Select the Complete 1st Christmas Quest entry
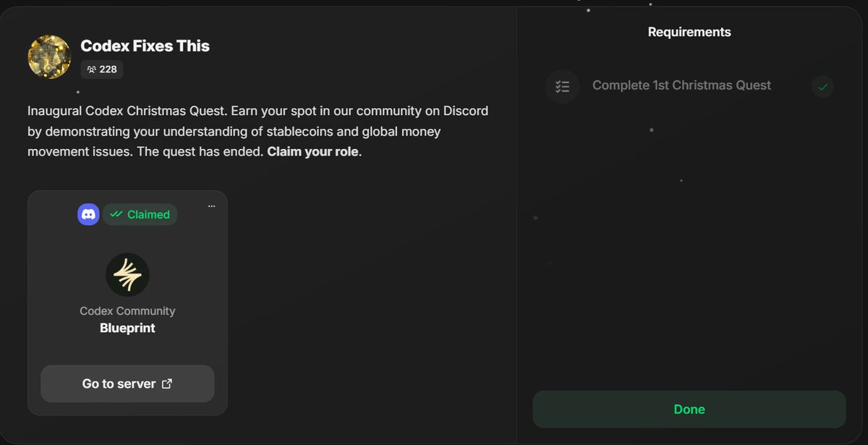The image size is (868, 445). 681,85
